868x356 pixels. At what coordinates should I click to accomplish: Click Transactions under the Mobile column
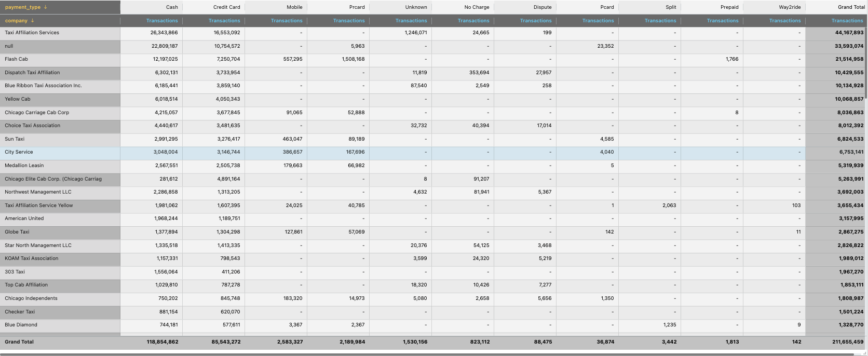click(286, 21)
